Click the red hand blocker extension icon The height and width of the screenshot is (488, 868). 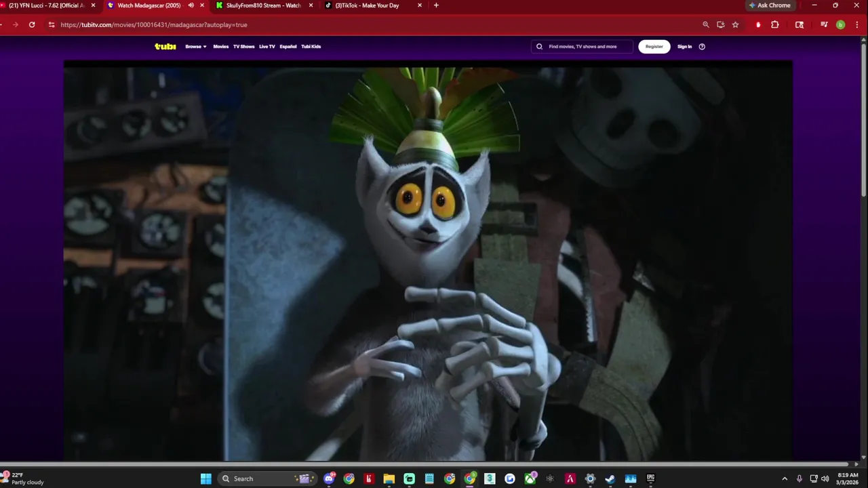click(x=758, y=24)
